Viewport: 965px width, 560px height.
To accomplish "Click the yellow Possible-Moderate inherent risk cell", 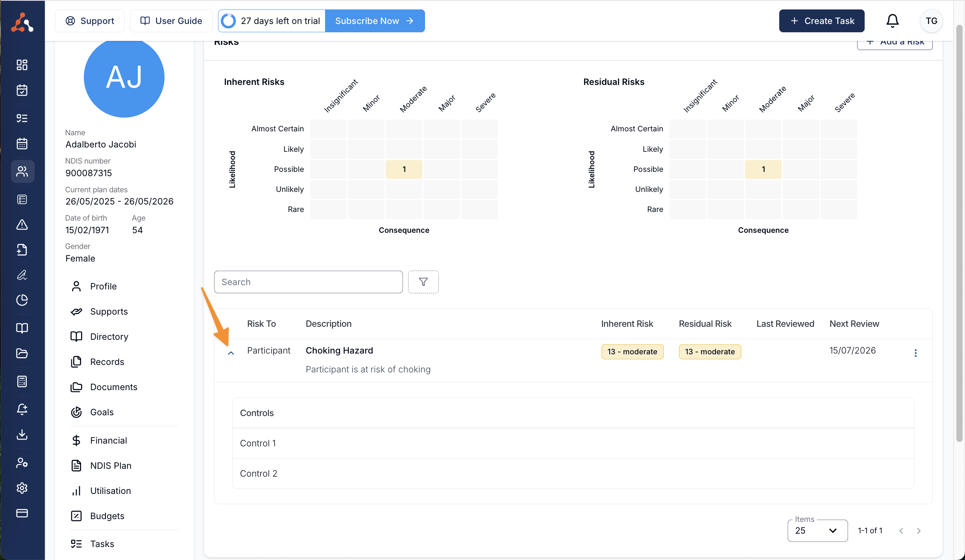I will (404, 169).
